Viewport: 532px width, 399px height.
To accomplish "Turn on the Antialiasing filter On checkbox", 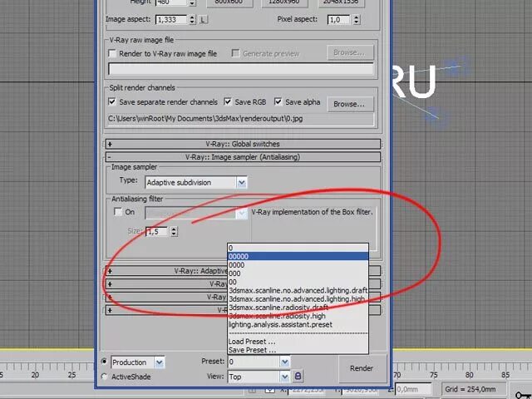I will (118, 212).
